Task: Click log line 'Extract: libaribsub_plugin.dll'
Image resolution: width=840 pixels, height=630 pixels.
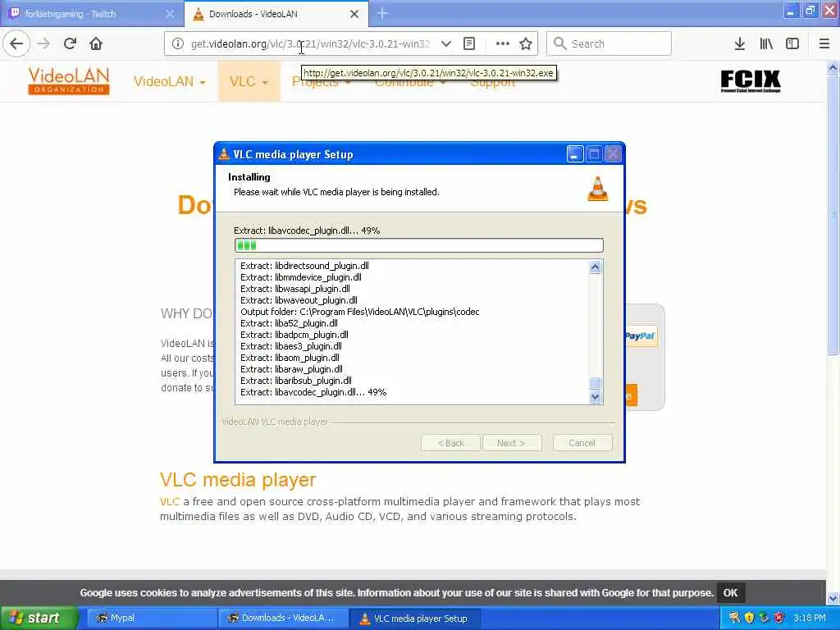Action: (296, 381)
